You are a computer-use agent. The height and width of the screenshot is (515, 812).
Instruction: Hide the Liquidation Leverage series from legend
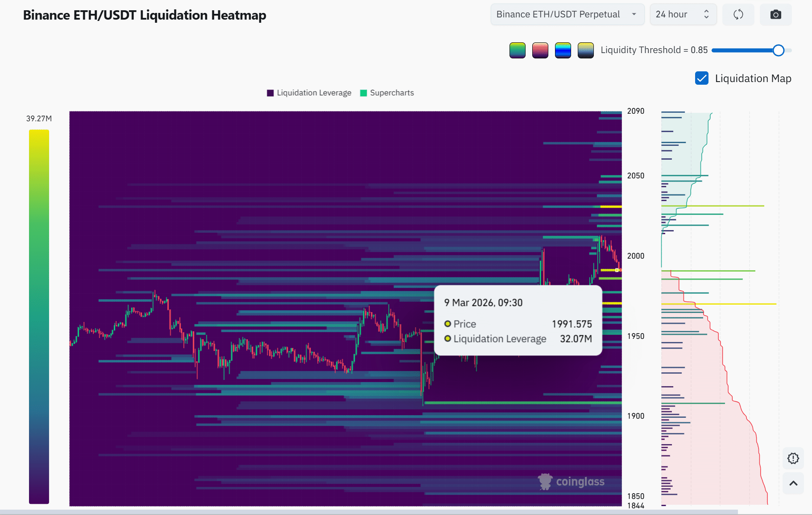(x=308, y=93)
